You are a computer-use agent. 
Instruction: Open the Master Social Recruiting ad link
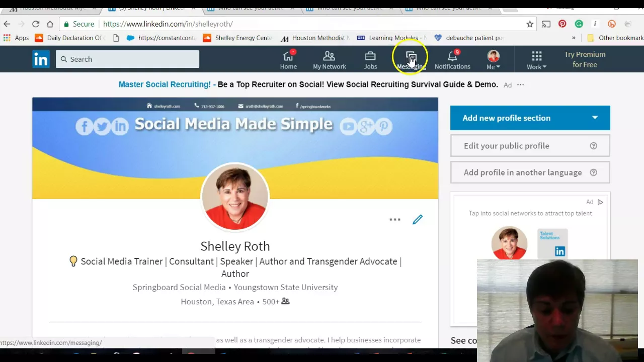[308, 84]
